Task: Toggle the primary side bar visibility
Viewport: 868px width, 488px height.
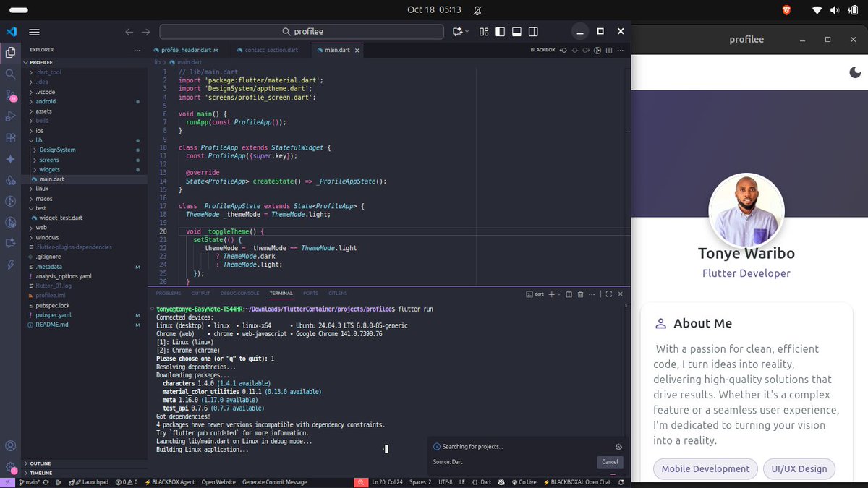Action: (501, 32)
